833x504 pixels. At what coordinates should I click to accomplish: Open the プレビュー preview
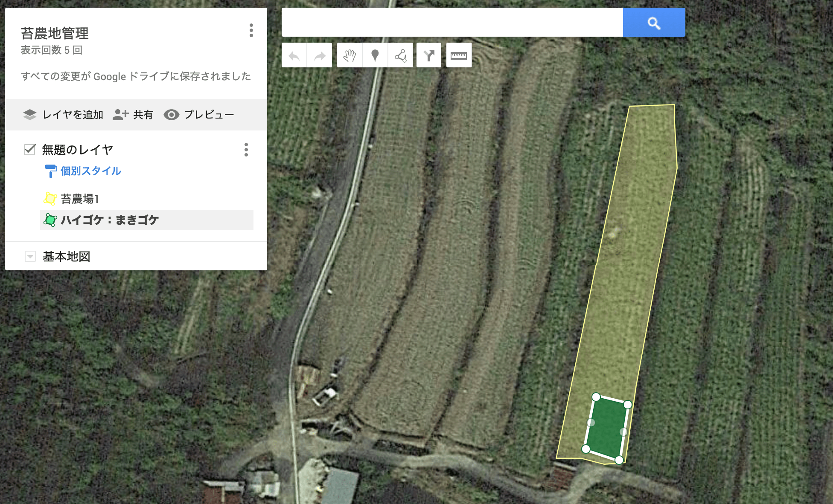point(199,115)
